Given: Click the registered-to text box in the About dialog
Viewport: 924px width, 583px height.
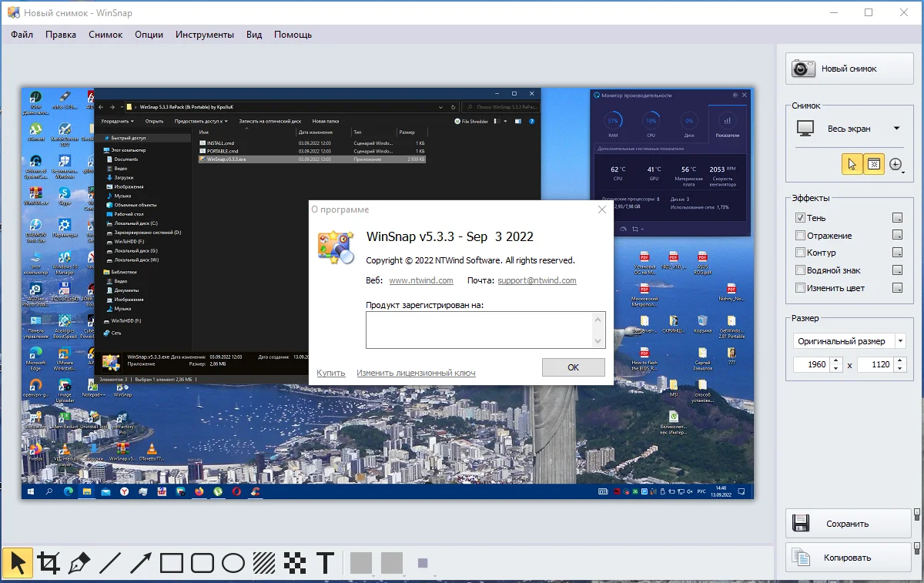Looking at the screenshot, I should tap(479, 330).
